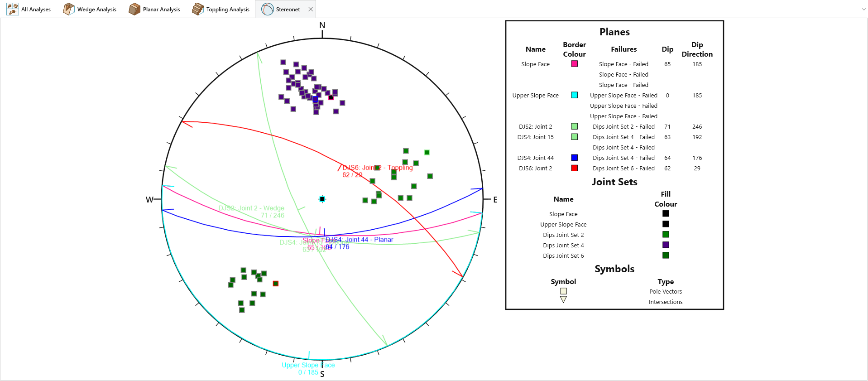
Task: Click the dip value 71
Action: point(667,127)
